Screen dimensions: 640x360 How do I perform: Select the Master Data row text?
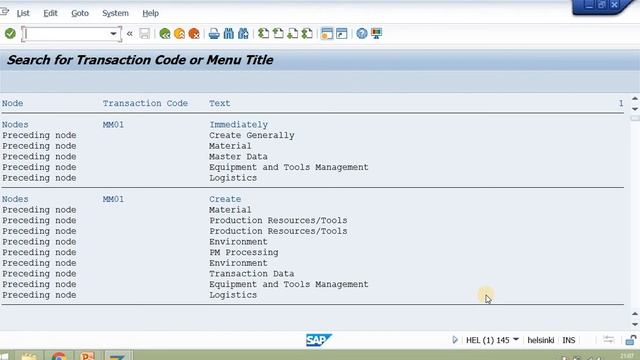238,157
